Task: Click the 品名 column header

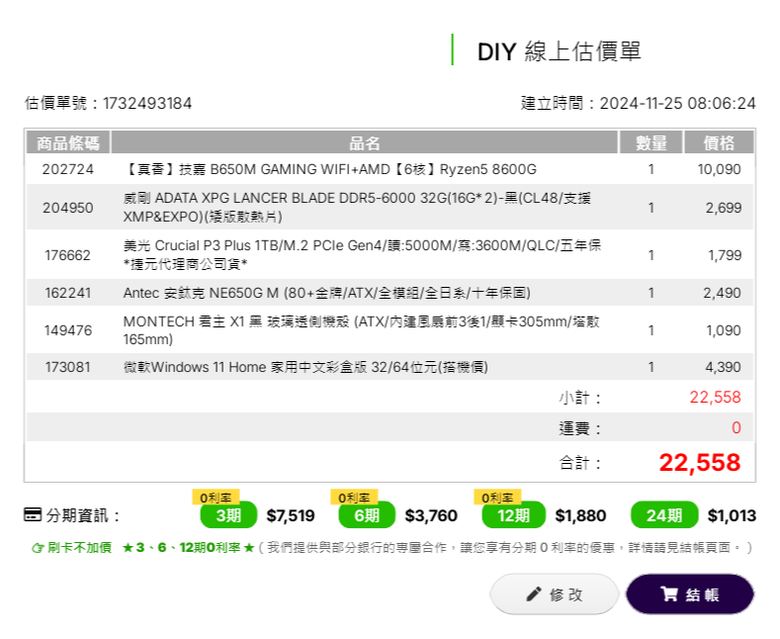Action: [364, 143]
